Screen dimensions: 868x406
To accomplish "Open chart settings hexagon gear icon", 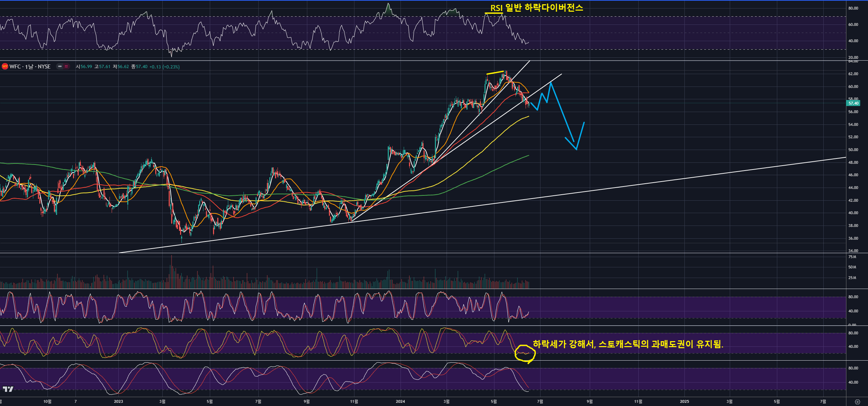I will (x=857, y=402).
